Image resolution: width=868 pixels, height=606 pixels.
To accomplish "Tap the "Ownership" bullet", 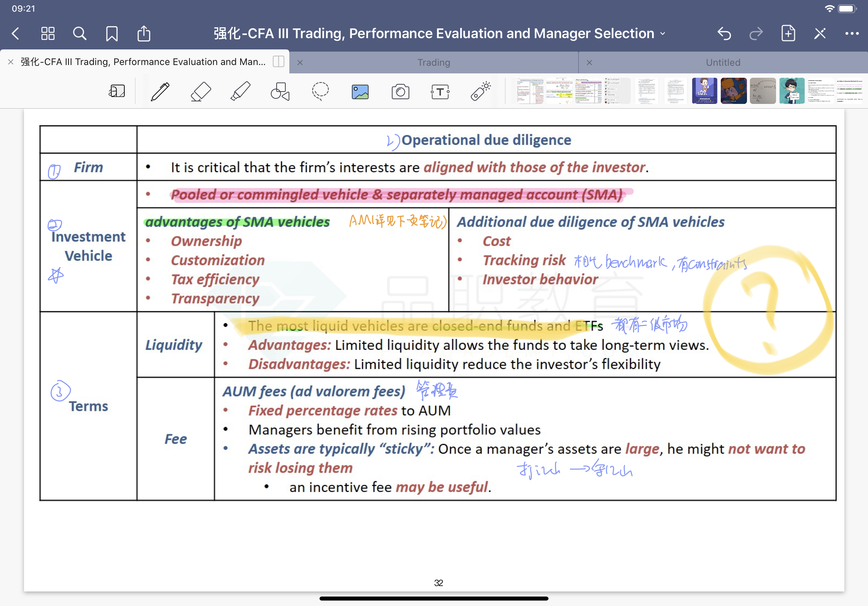I will pos(206,241).
